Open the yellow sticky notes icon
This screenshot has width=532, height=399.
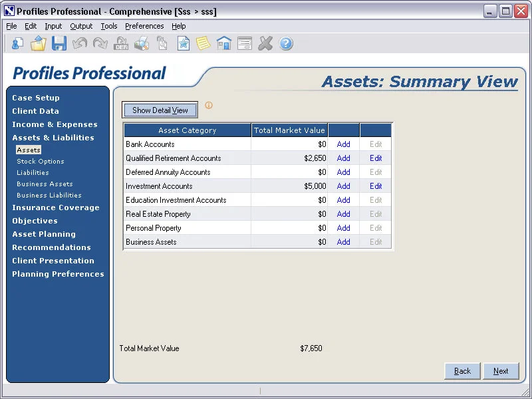(x=203, y=43)
